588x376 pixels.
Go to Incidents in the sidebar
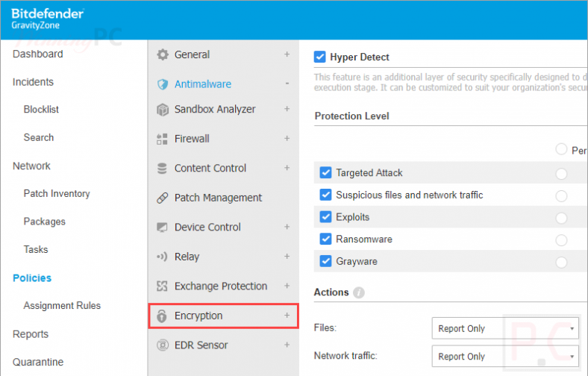click(x=33, y=82)
